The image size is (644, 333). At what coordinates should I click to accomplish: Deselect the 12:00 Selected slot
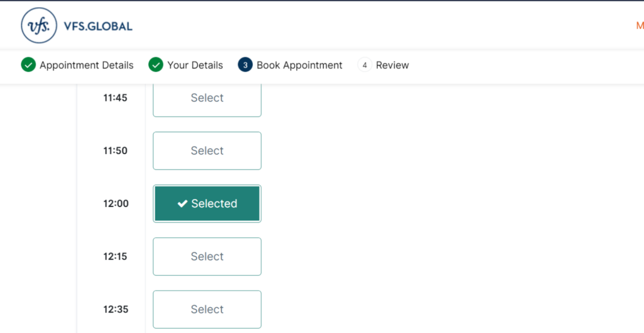pyautogui.click(x=207, y=203)
